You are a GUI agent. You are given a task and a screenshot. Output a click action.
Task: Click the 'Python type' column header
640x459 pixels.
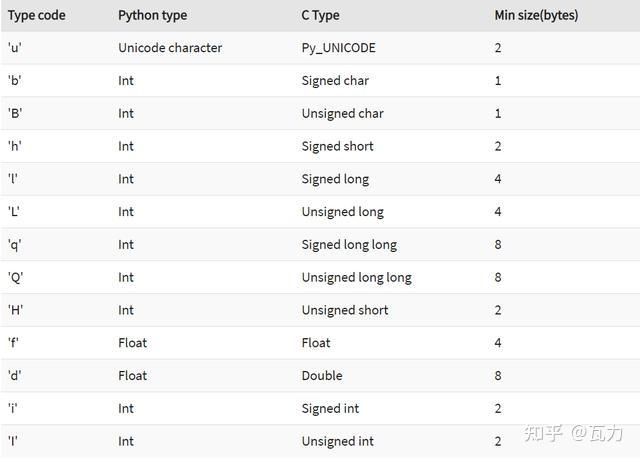[x=152, y=15]
